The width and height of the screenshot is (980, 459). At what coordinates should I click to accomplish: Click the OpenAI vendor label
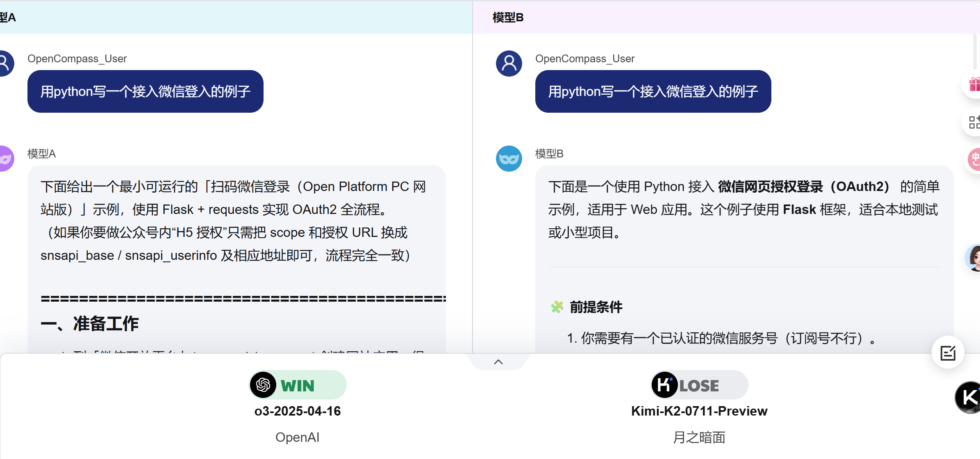[x=298, y=437]
